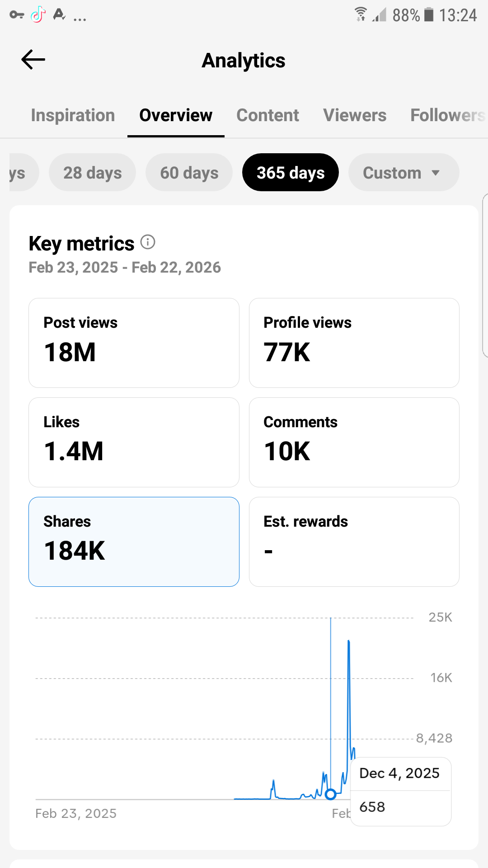Go to the Viewers tab
The width and height of the screenshot is (488, 868).
pyautogui.click(x=355, y=115)
